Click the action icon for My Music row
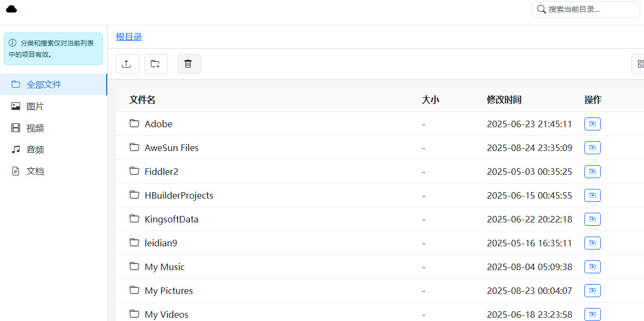 592,267
